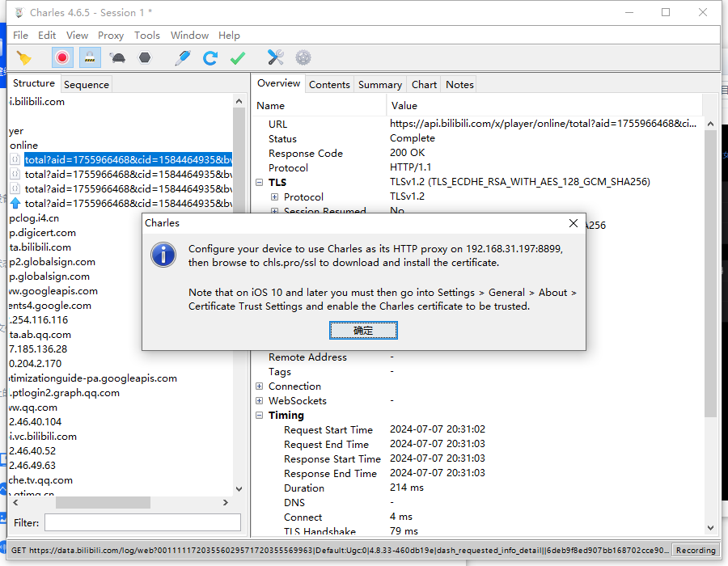This screenshot has width=728, height=566.
Task: Click the blue info icon in dialog
Action: [163, 255]
